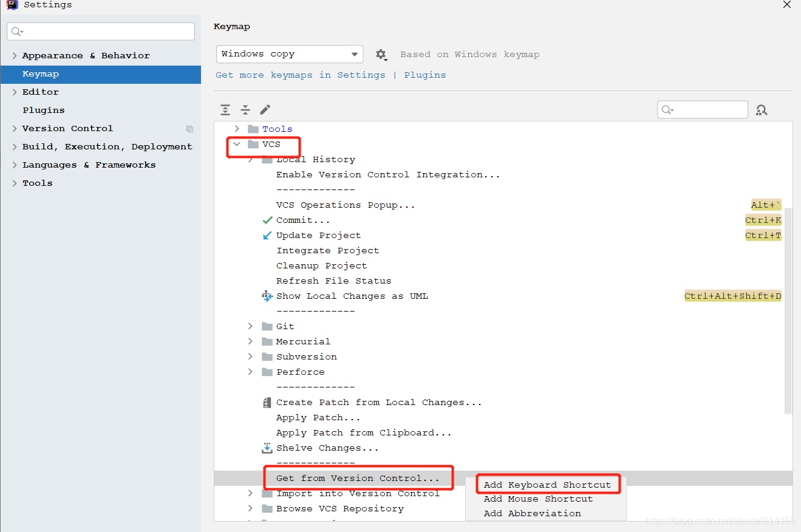
Task: Click the VCS folder icon
Action: click(x=253, y=144)
